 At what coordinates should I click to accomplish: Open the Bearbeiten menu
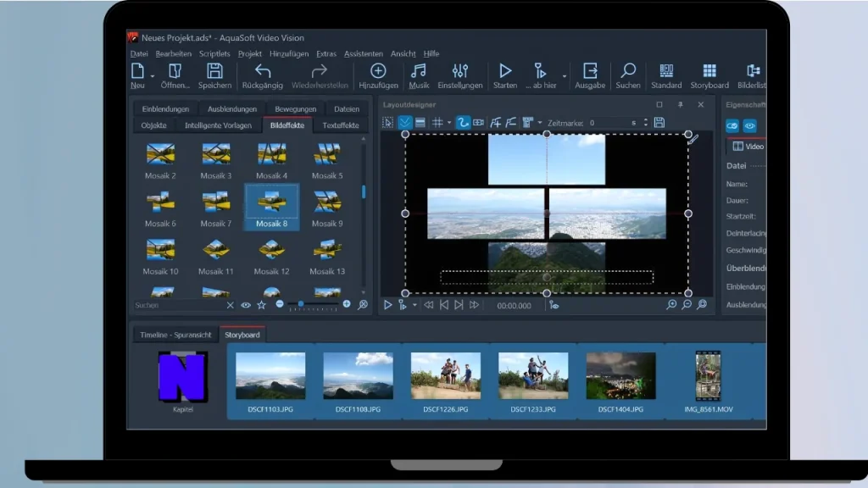[x=173, y=53]
